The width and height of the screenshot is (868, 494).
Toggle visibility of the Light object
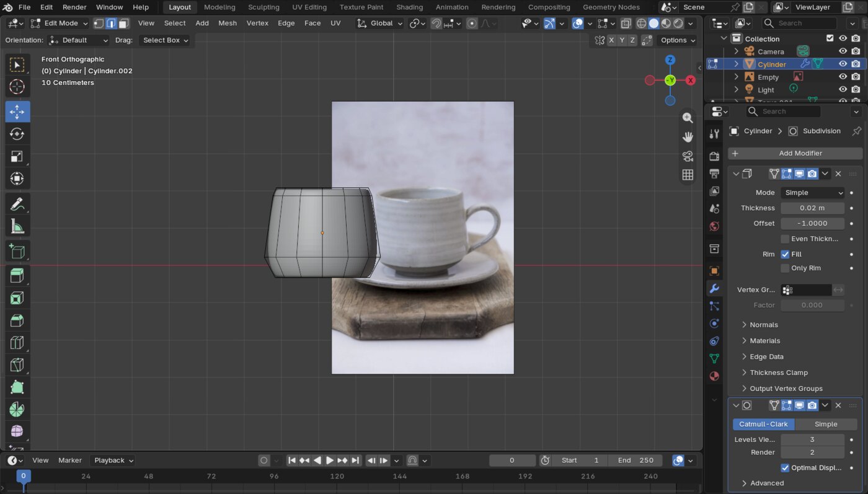click(843, 90)
